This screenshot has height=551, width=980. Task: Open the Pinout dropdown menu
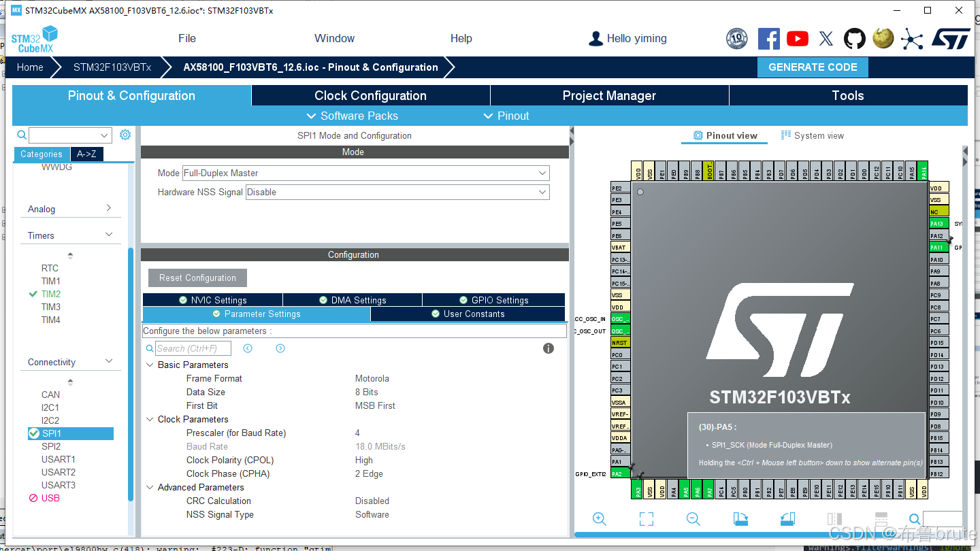(x=506, y=116)
